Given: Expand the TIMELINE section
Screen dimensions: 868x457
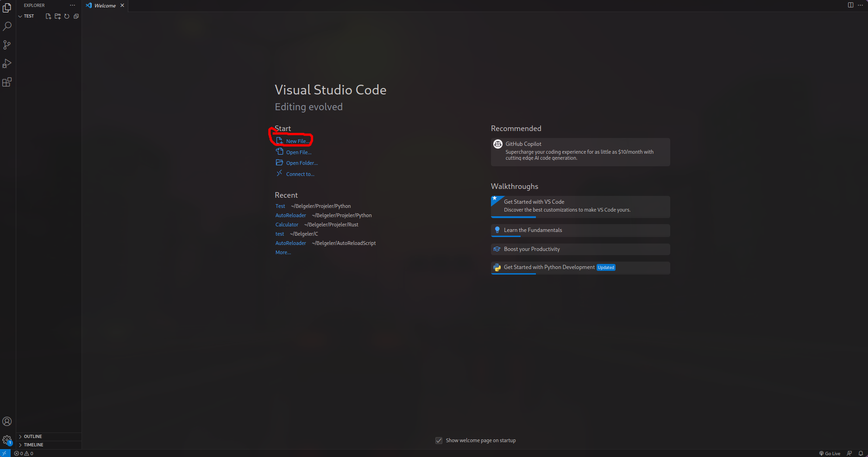Looking at the screenshot, I should coord(49,445).
